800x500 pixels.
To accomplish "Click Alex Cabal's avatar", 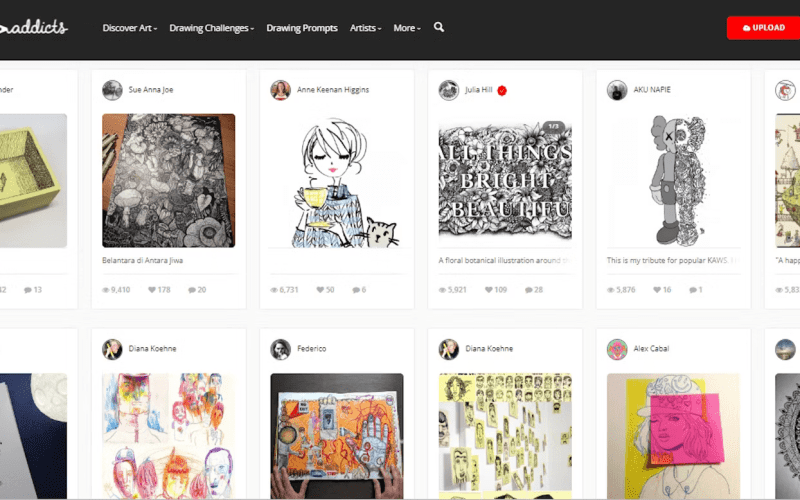I will coord(617,349).
